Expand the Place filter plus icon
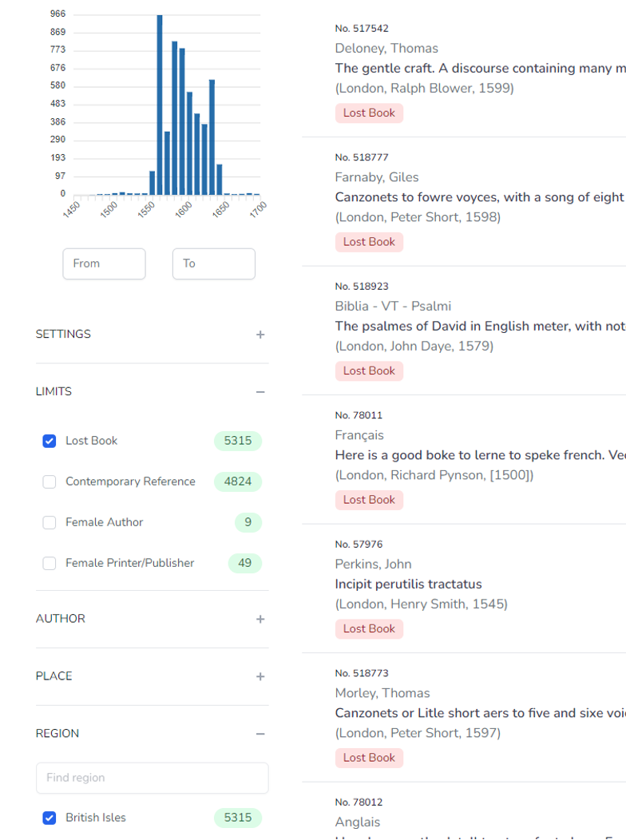Image resolution: width=626 pixels, height=840 pixels. point(260,676)
